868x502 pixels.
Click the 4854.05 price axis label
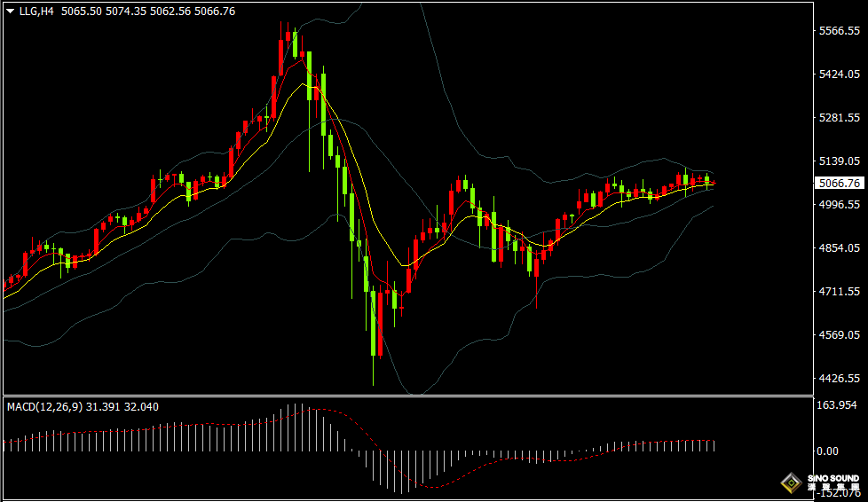[x=839, y=248]
